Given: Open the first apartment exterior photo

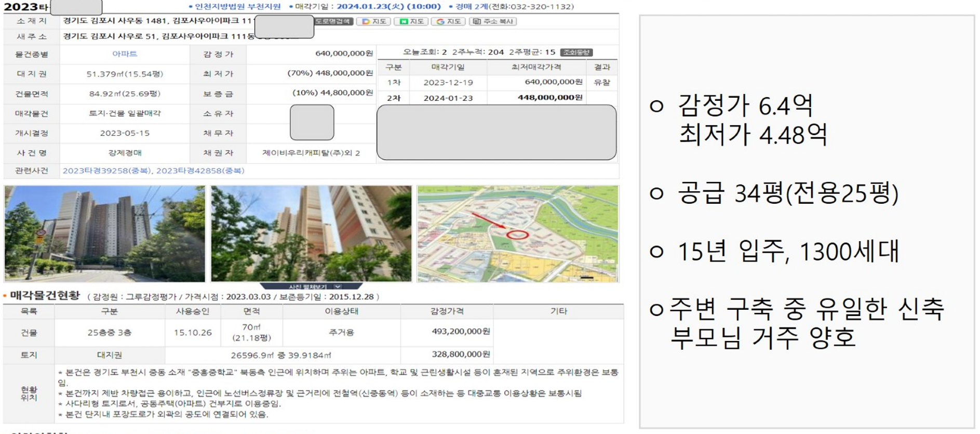Looking at the screenshot, I should [x=105, y=233].
